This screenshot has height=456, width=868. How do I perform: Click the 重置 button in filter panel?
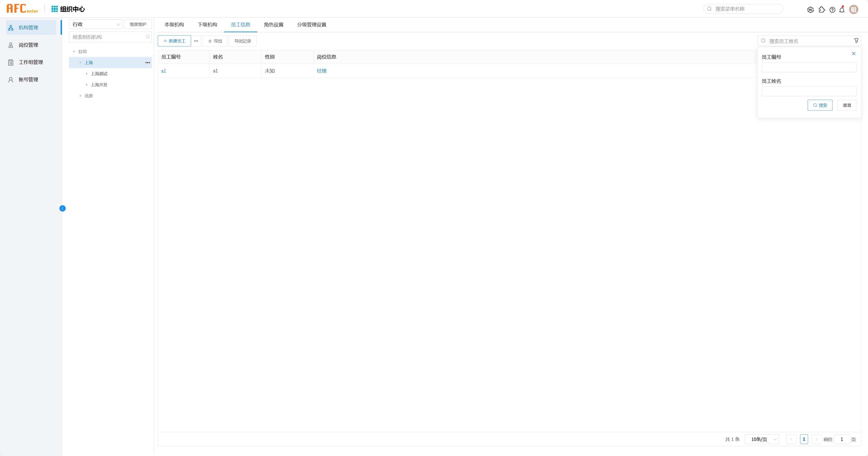pyautogui.click(x=847, y=105)
